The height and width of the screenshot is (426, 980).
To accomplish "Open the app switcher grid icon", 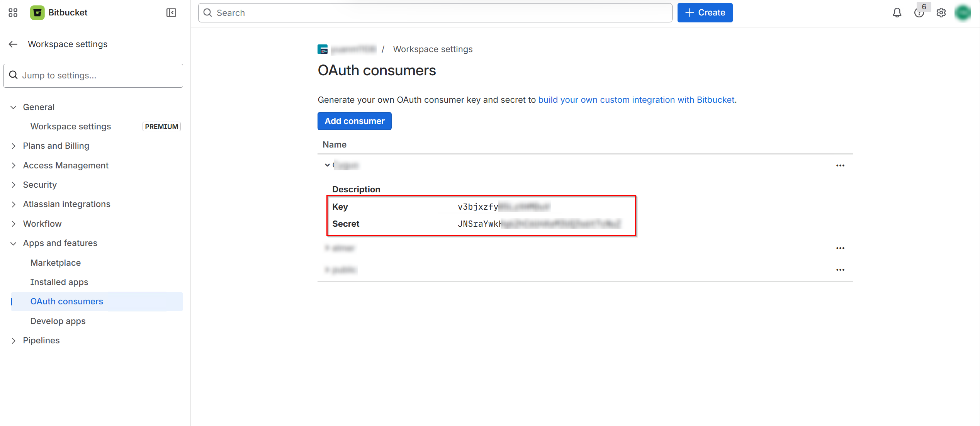I will pyautogui.click(x=13, y=13).
